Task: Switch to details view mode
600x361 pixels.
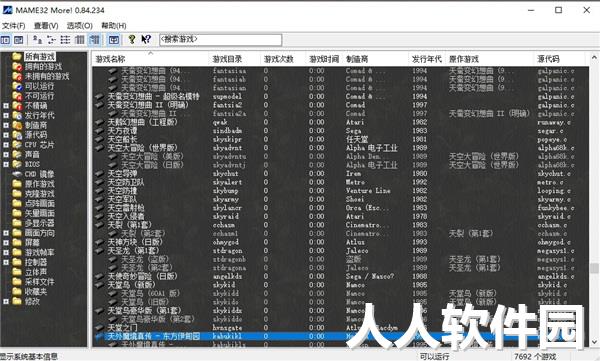Action: (80, 39)
